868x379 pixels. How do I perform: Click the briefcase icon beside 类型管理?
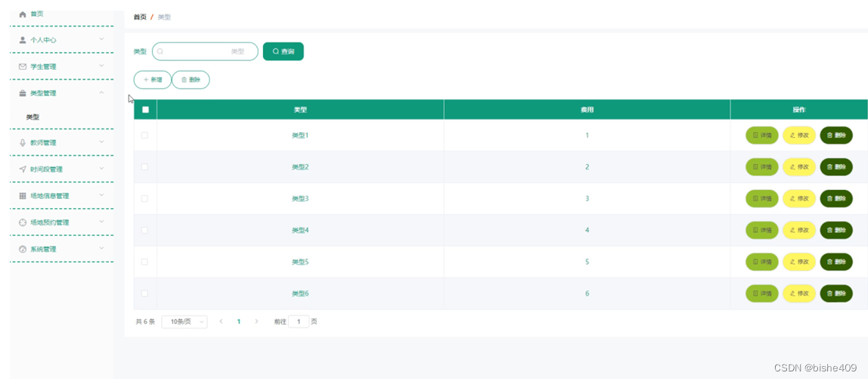pos(23,93)
